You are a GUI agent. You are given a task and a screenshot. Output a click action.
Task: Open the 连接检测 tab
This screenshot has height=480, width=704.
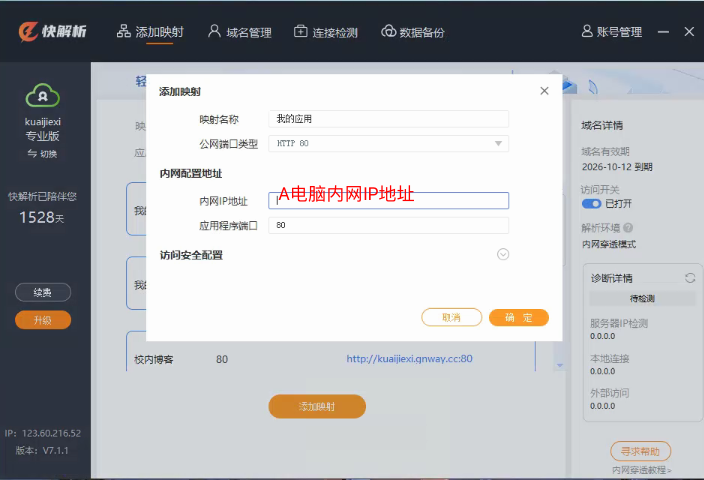[325, 32]
